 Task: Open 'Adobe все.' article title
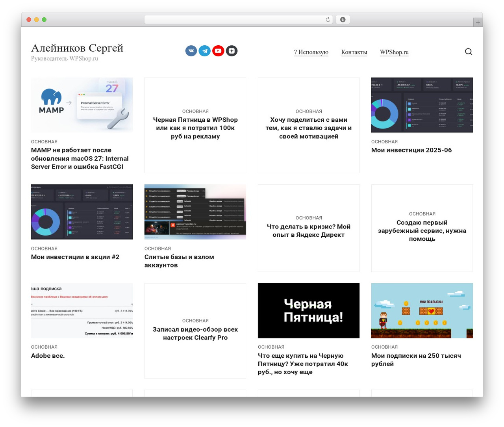(48, 356)
